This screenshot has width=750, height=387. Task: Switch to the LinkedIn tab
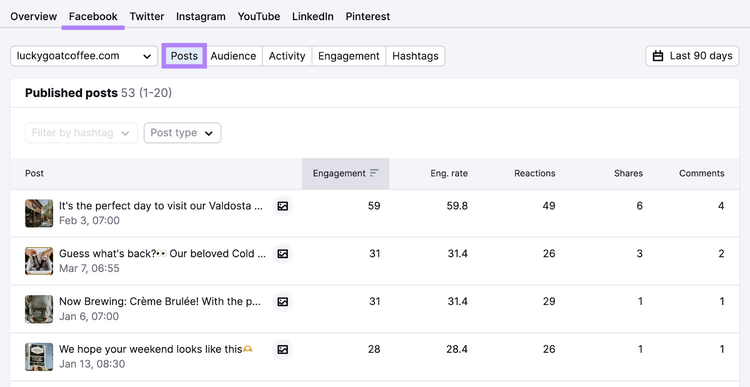(313, 16)
